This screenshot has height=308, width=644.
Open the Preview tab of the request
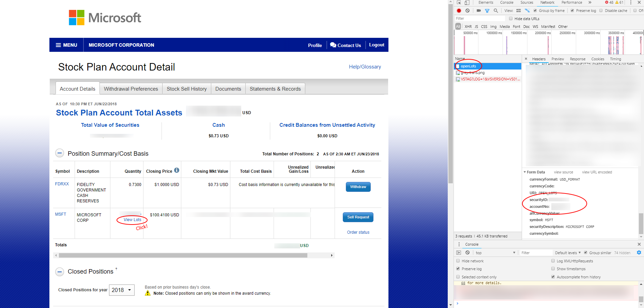tap(558, 59)
